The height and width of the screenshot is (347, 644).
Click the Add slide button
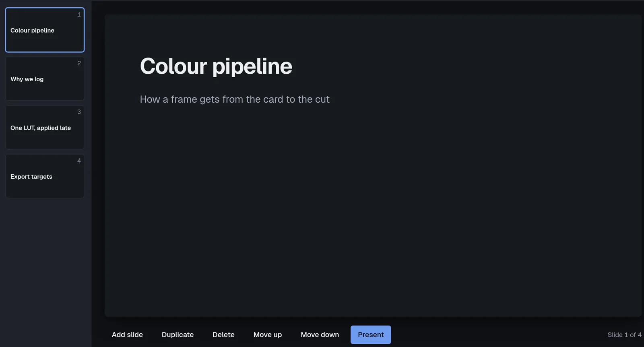[127, 335]
